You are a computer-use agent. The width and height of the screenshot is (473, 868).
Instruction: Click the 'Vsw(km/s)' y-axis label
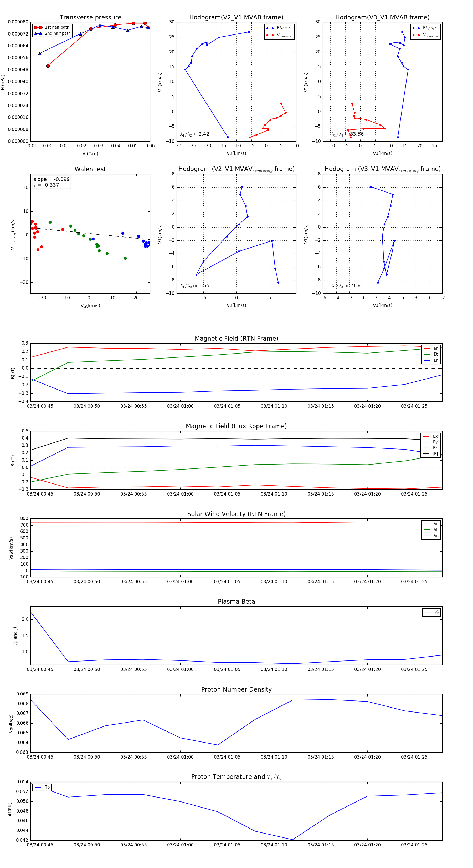point(11,548)
